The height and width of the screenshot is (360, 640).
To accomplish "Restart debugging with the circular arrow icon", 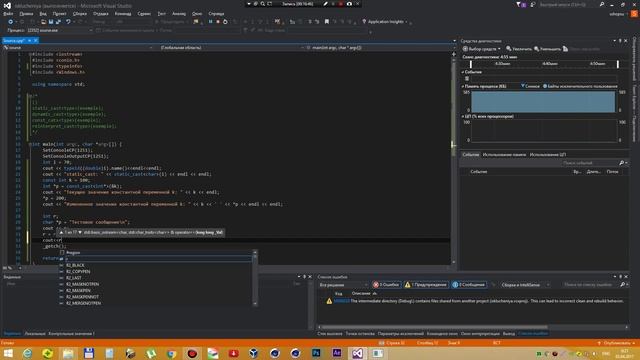I will pos(225,22).
